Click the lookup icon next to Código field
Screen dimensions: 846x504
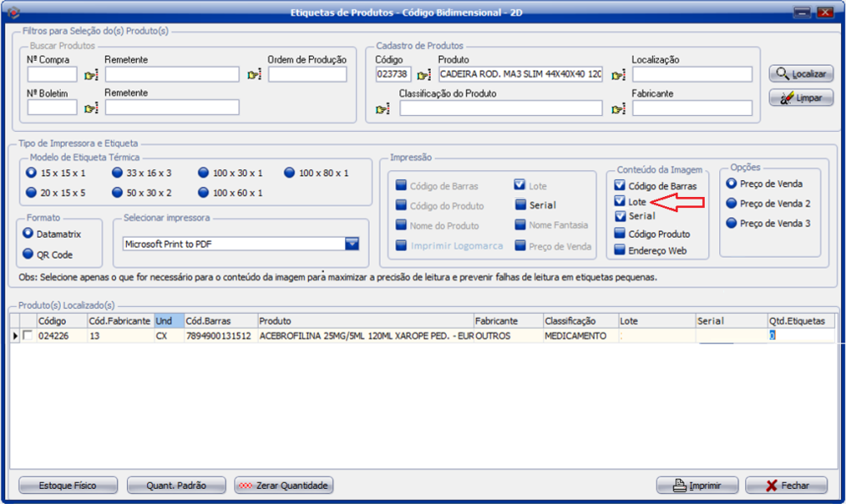(x=424, y=75)
